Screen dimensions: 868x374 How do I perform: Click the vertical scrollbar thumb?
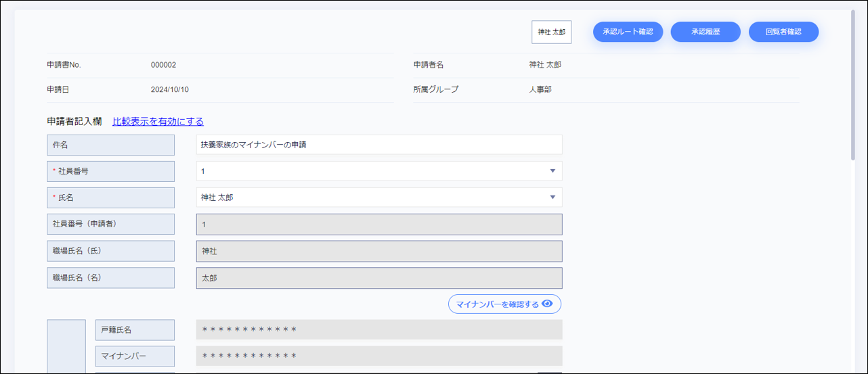(852, 85)
